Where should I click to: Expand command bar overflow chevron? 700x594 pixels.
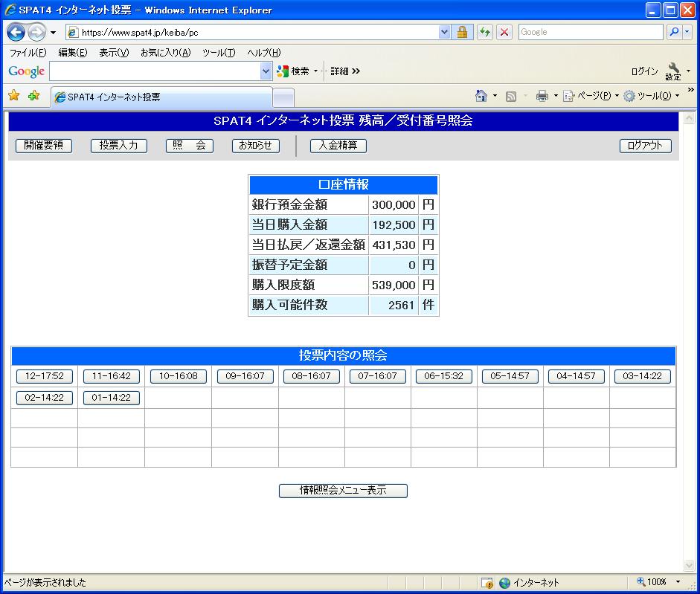pyautogui.click(x=690, y=90)
